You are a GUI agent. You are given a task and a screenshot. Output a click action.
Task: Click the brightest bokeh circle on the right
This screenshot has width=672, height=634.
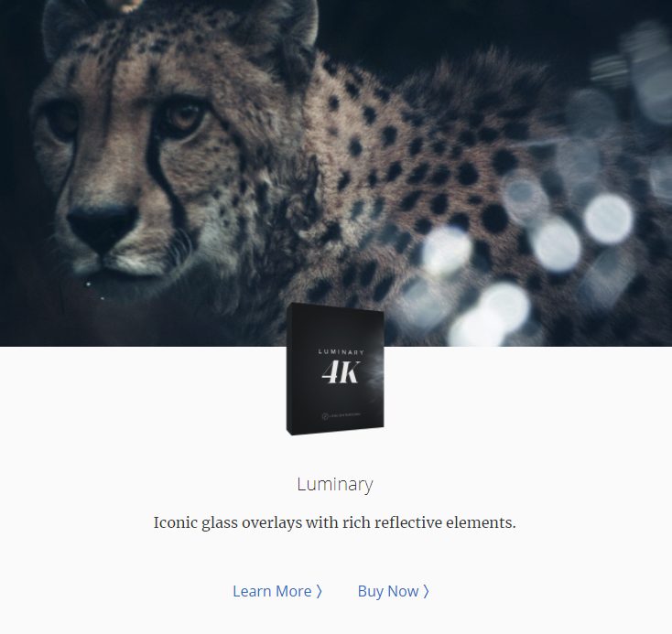pos(608,219)
